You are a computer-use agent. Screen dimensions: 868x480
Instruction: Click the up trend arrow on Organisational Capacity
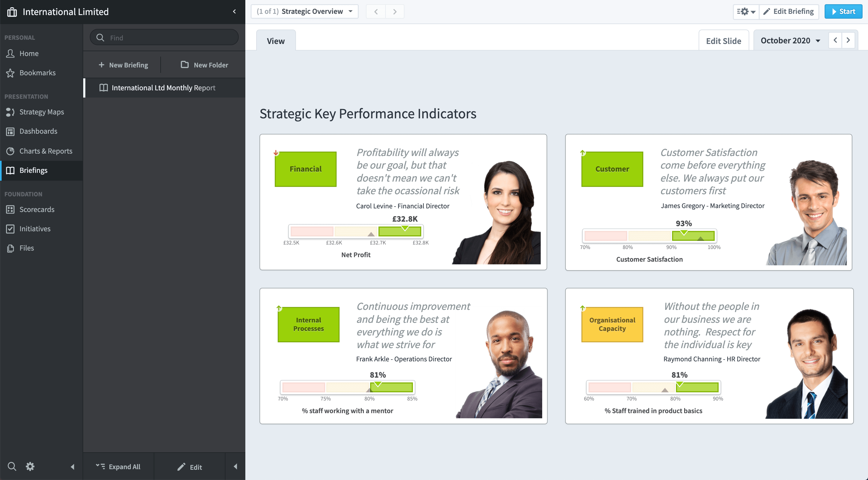click(583, 308)
